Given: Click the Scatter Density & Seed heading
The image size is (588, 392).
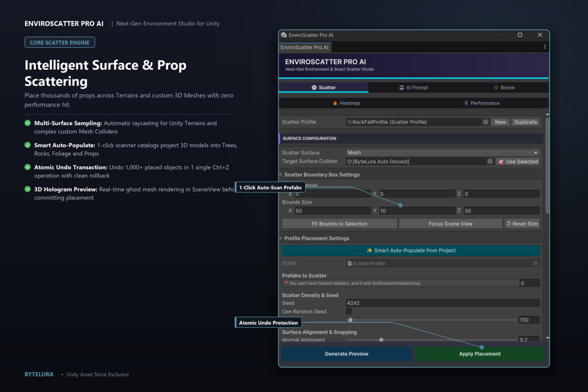Looking at the screenshot, I should coord(310,295).
